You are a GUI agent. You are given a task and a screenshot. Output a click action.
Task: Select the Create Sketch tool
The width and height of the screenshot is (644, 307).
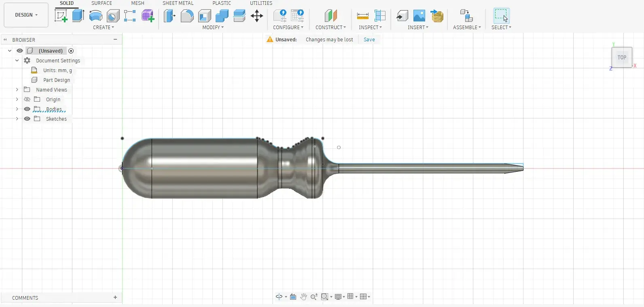coord(61,16)
